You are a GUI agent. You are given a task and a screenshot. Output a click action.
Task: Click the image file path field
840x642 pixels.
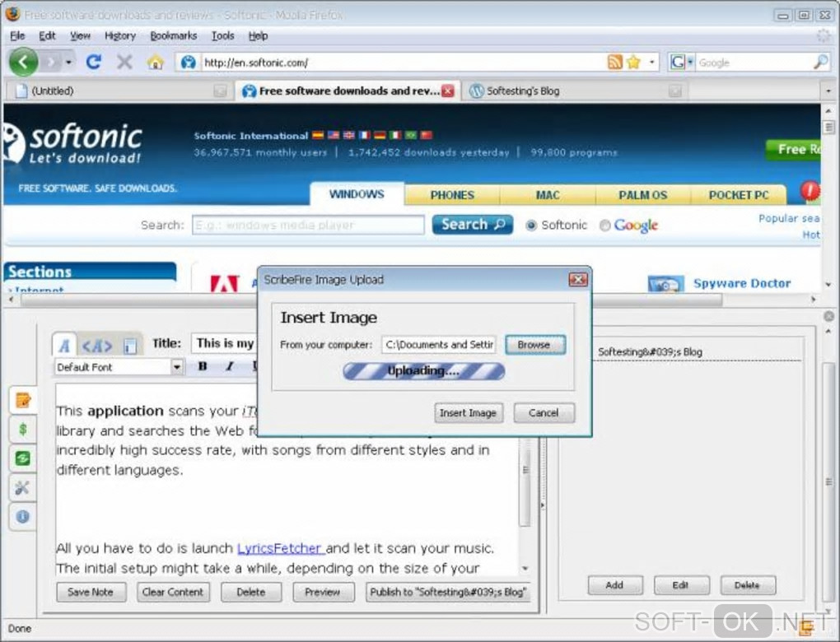(439, 345)
